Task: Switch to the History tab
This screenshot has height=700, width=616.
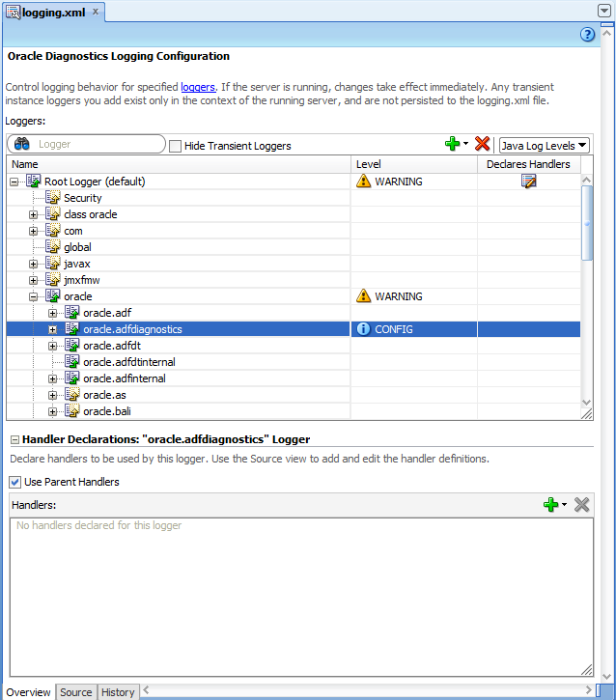Action: point(118,692)
